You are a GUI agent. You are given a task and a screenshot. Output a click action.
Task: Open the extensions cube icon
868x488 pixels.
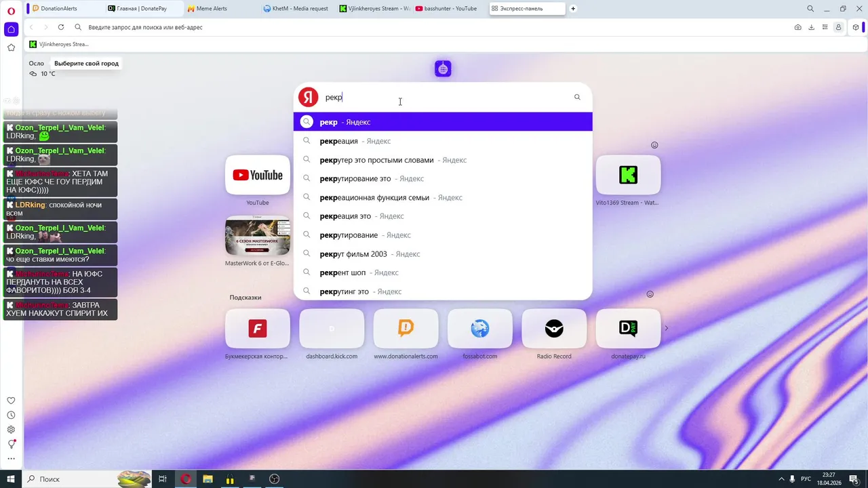coord(856,27)
